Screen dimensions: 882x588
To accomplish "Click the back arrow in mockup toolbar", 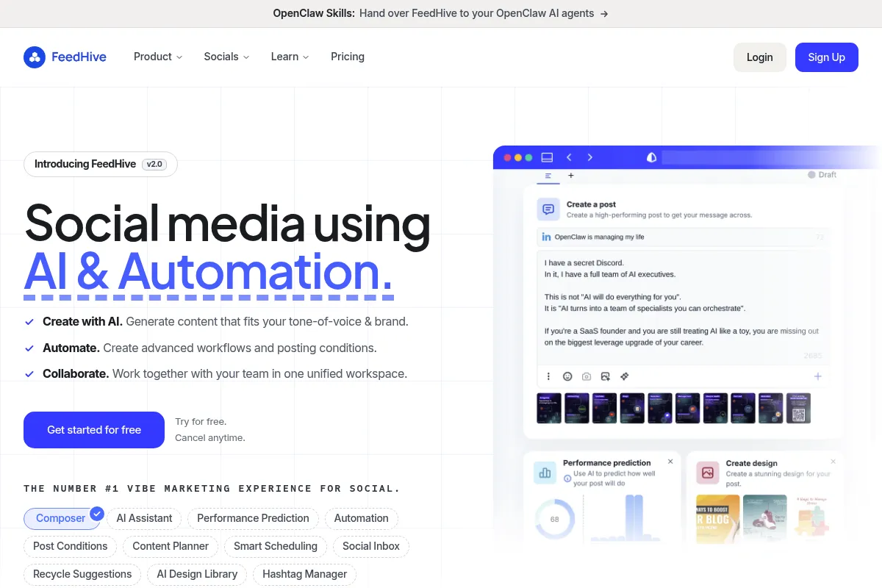I will click(569, 157).
